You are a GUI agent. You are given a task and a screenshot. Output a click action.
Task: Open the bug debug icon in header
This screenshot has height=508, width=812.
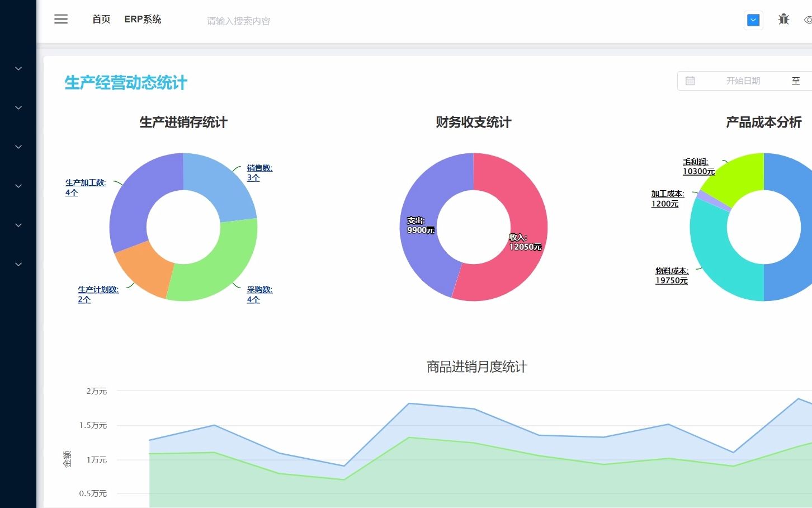click(783, 20)
